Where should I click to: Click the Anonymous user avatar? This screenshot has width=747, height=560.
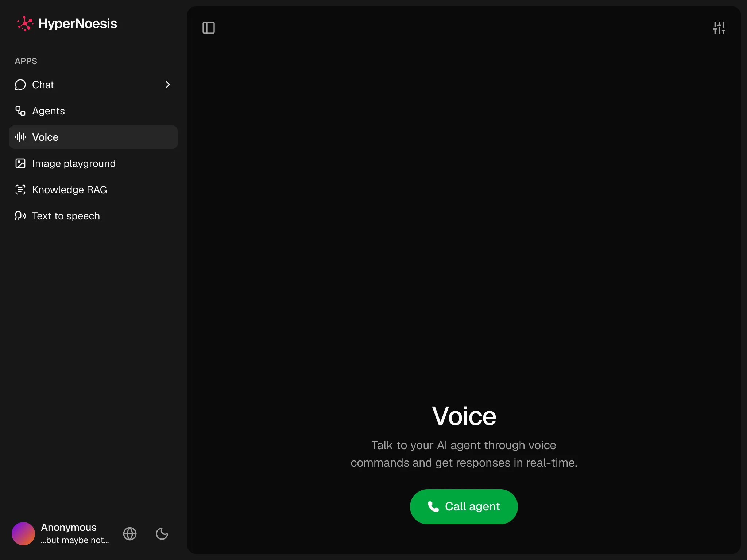[x=23, y=533]
